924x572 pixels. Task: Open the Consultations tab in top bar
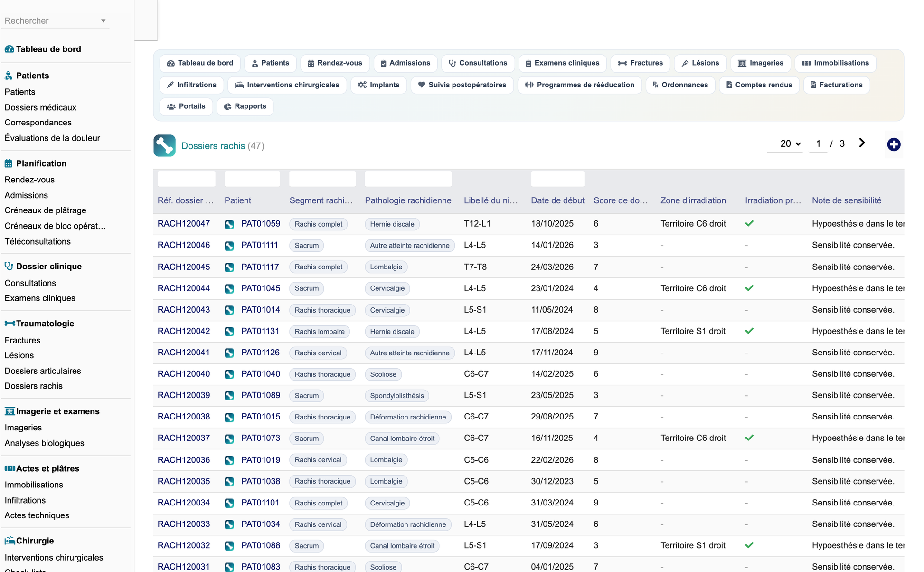pyautogui.click(x=478, y=63)
